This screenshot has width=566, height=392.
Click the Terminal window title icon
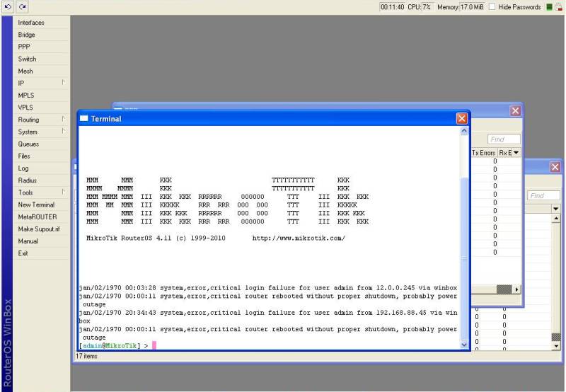click(83, 118)
